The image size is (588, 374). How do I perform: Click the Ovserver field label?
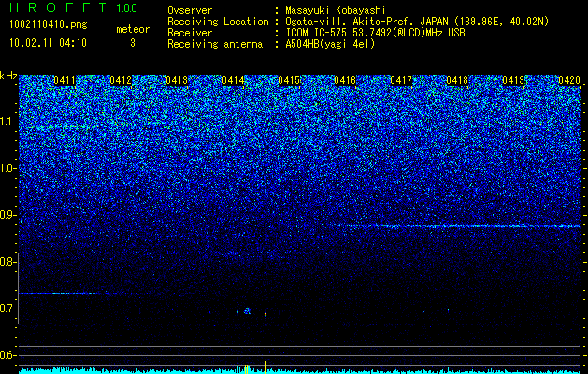pyautogui.click(x=190, y=10)
